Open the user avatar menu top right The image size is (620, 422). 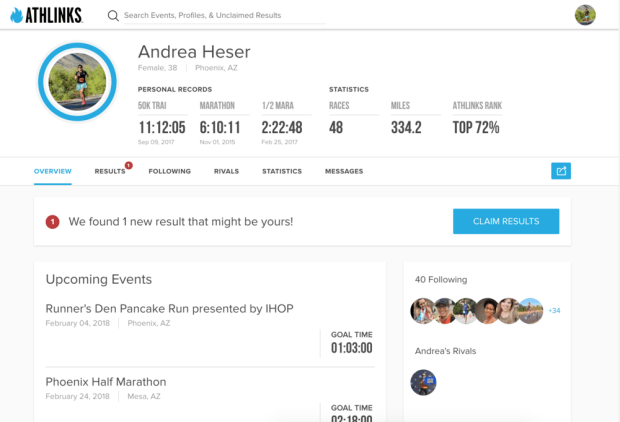(x=585, y=15)
